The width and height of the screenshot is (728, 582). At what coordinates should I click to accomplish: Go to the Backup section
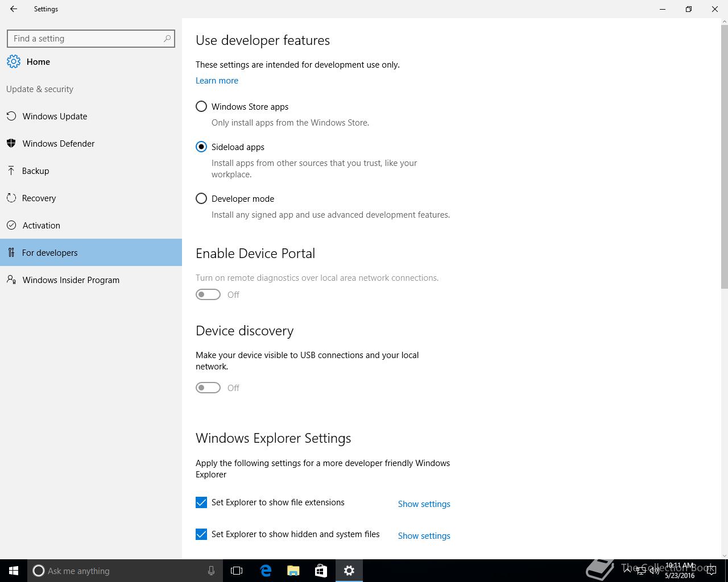[91, 171]
